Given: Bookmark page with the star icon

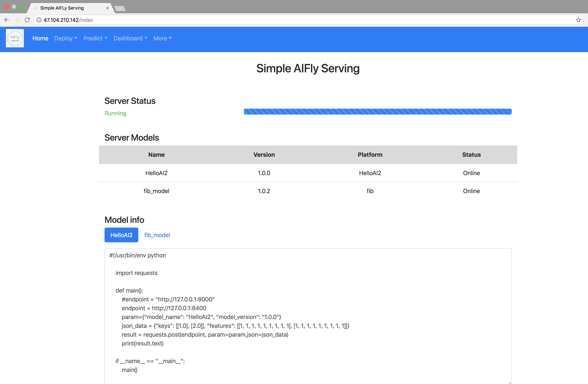Looking at the screenshot, I should tap(578, 20).
